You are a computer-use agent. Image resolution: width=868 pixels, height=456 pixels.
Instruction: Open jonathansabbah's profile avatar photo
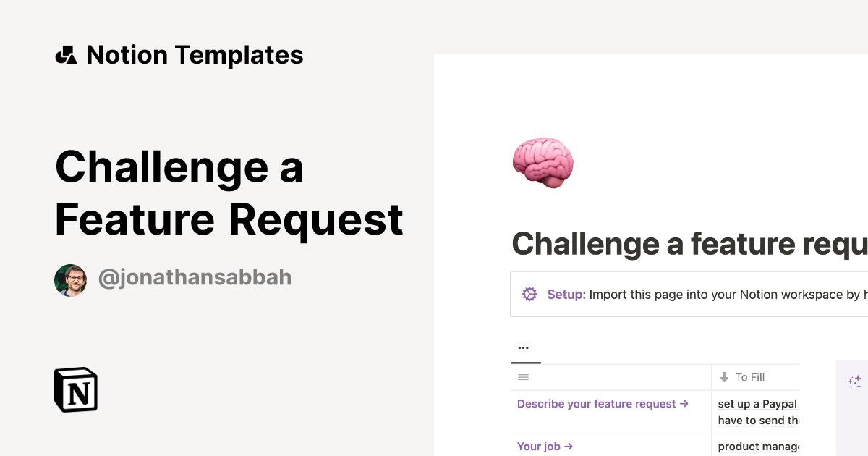[71, 280]
